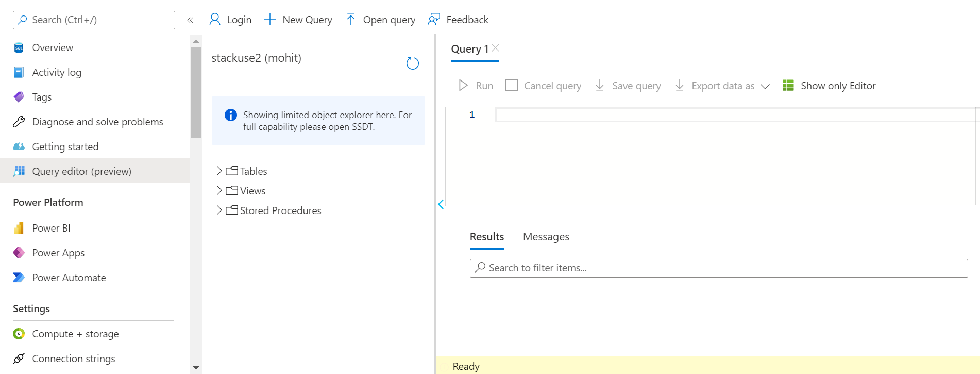Click the Diagnose and solve problems wrench icon
The height and width of the screenshot is (374, 980).
point(19,122)
